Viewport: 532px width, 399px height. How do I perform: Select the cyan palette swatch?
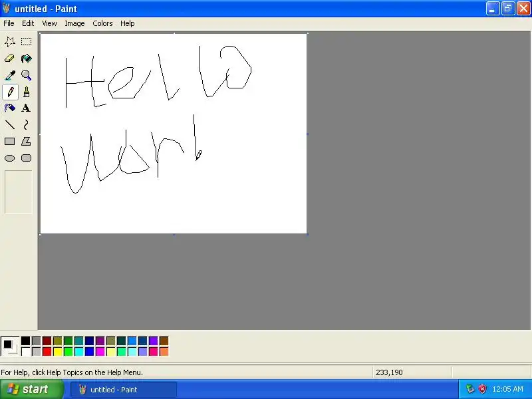[x=78, y=352]
